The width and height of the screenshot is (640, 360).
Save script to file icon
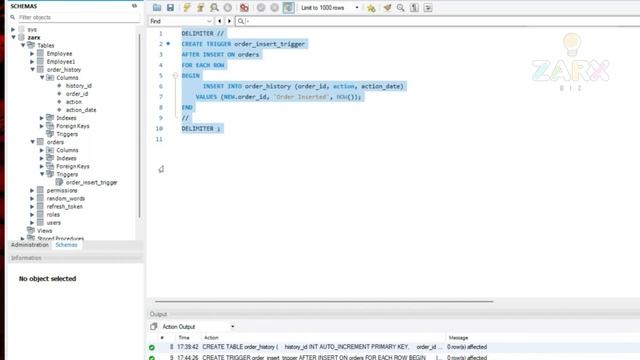coord(170,7)
